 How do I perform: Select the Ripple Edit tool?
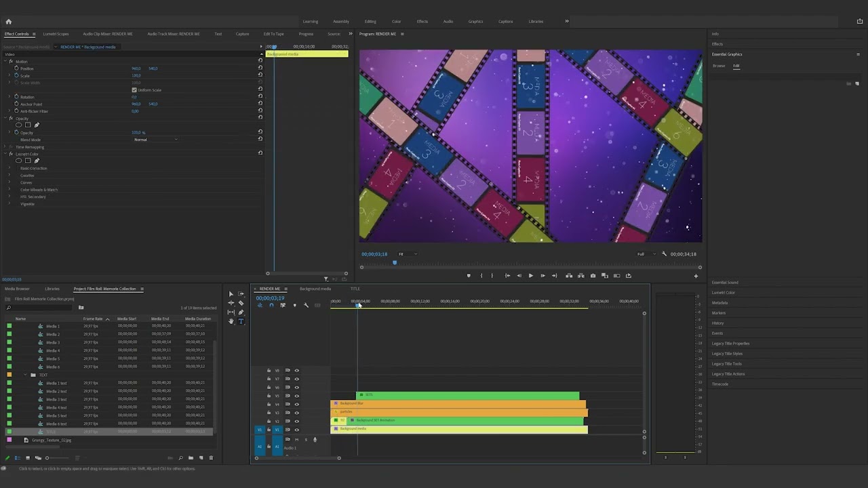tap(231, 303)
